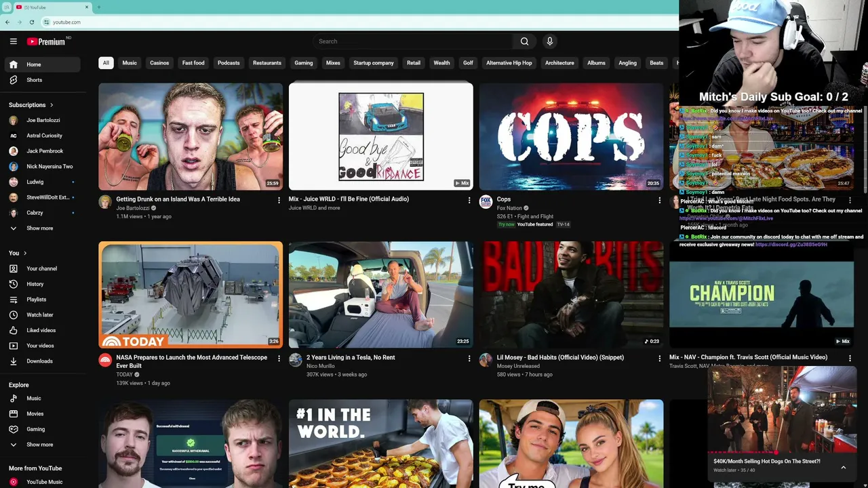The width and height of the screenshot is (868, 488).
Task: Reload the page with the browser refresh icon
Action: coord(31,22)
